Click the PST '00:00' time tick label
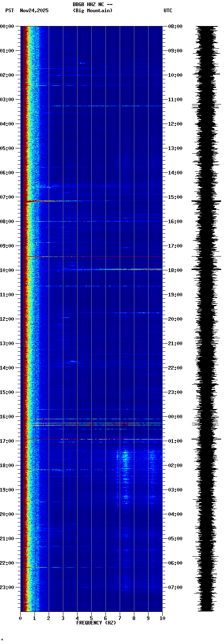The image size is (224, 644). pos(7,26)
